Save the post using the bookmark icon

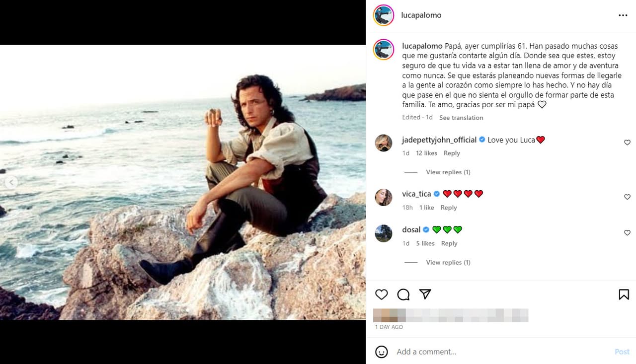[624, 294]
